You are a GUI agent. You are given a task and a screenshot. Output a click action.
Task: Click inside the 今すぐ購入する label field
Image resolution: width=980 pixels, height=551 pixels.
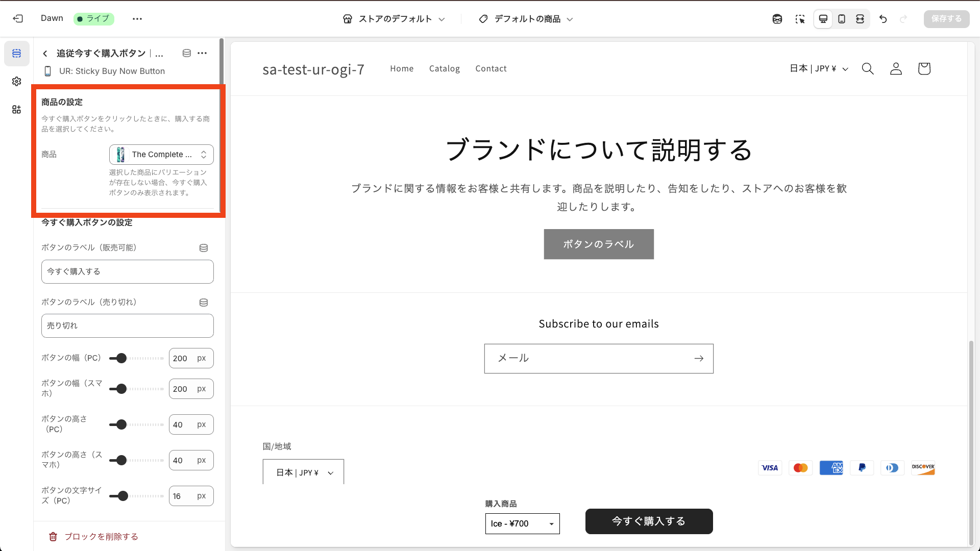127,271
